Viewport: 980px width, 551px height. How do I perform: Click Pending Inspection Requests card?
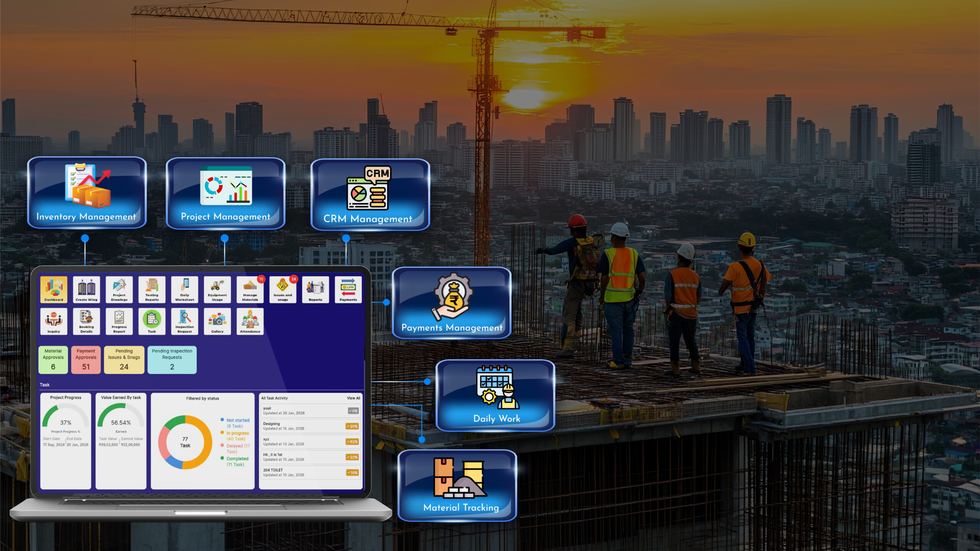click(172, 360)
